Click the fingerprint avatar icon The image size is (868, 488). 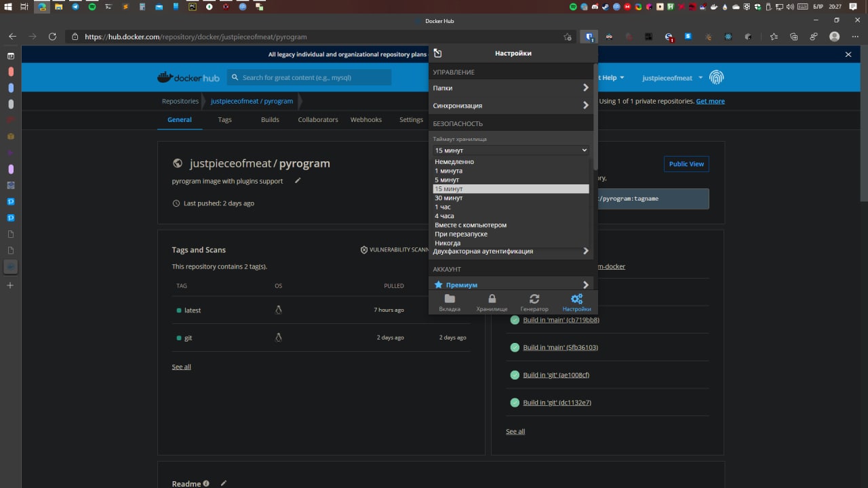(716, 77)
